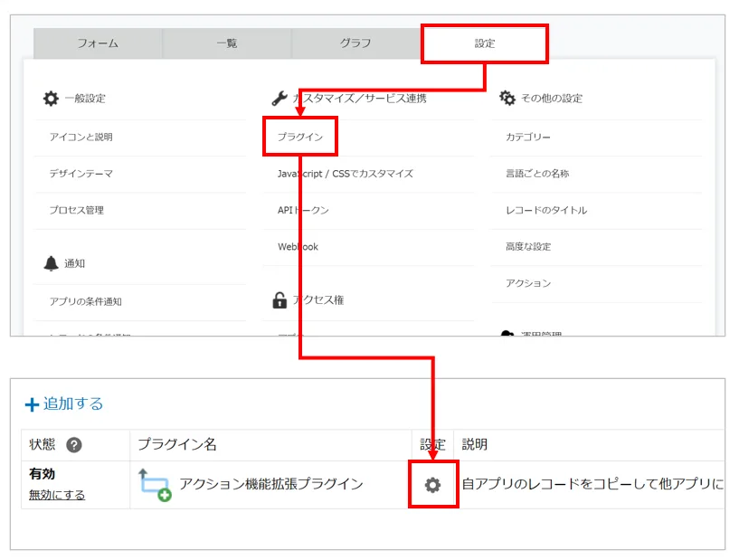Open デザインテーマ settings
The width and height of the screenshot is (739, 560).
coord(81,174)
